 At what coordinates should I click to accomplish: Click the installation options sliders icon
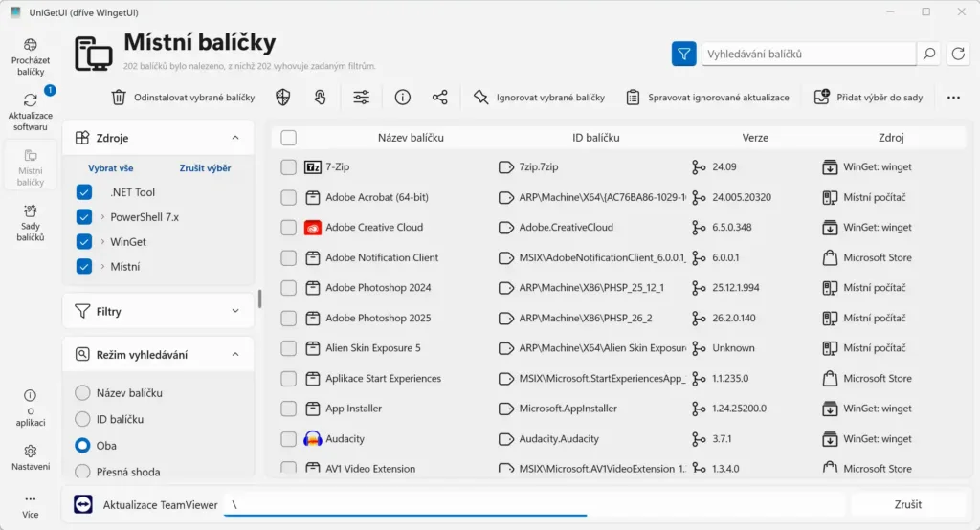coord(361,97)
